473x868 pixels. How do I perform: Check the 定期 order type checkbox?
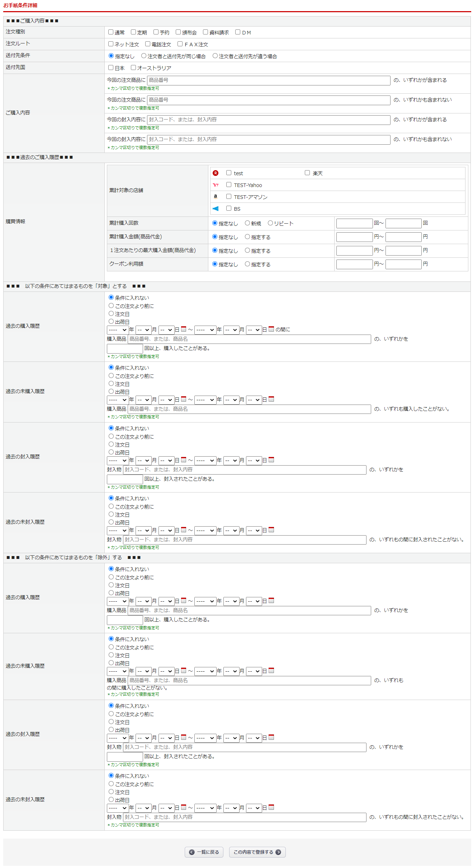pos(133,32)
